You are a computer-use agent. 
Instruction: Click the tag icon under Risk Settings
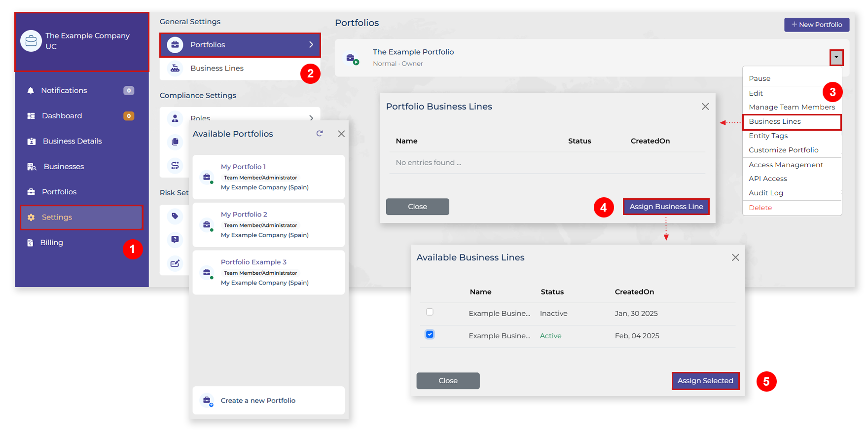175,216
